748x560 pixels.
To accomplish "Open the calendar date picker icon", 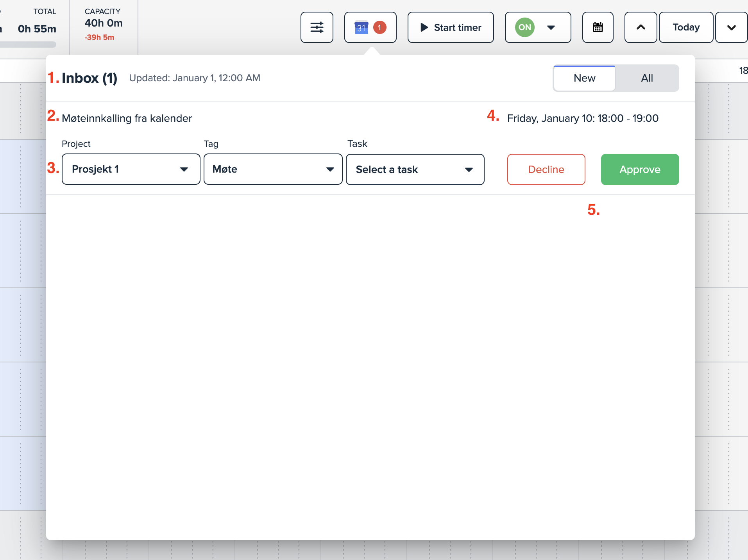I will [x=598, y=27].
